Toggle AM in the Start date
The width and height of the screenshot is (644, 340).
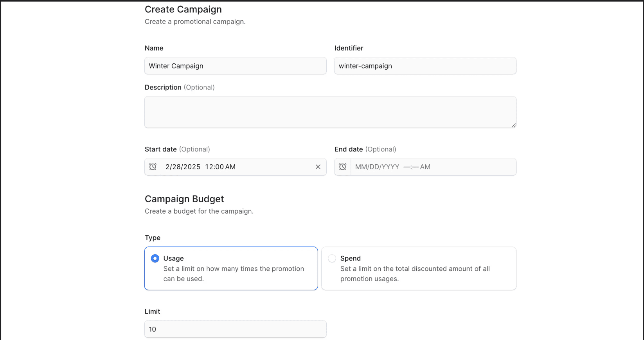pyautogui.click(x=230, y=167)
